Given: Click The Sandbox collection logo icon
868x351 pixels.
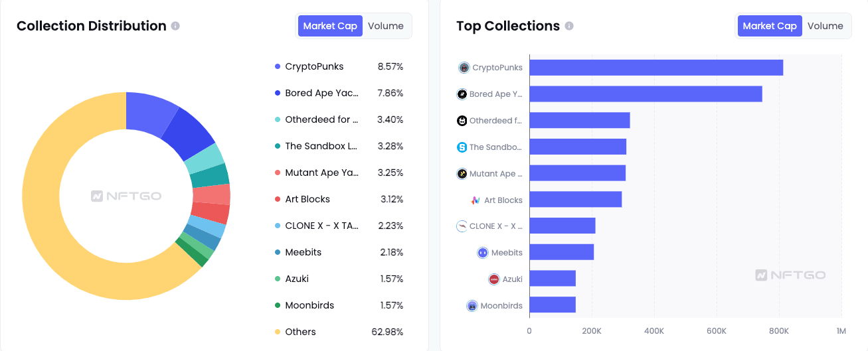Looking at the screenshot, I should [x=462, y=147].
